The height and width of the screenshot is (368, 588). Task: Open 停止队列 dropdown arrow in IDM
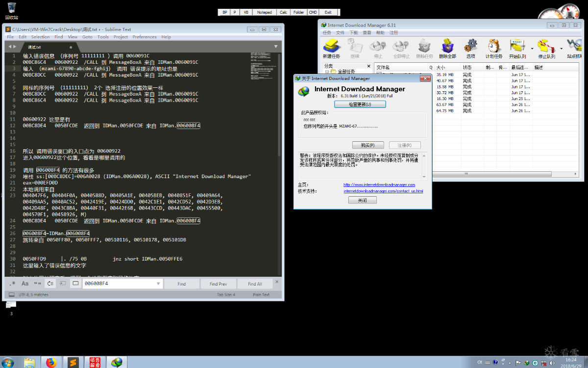pos(561,49)
